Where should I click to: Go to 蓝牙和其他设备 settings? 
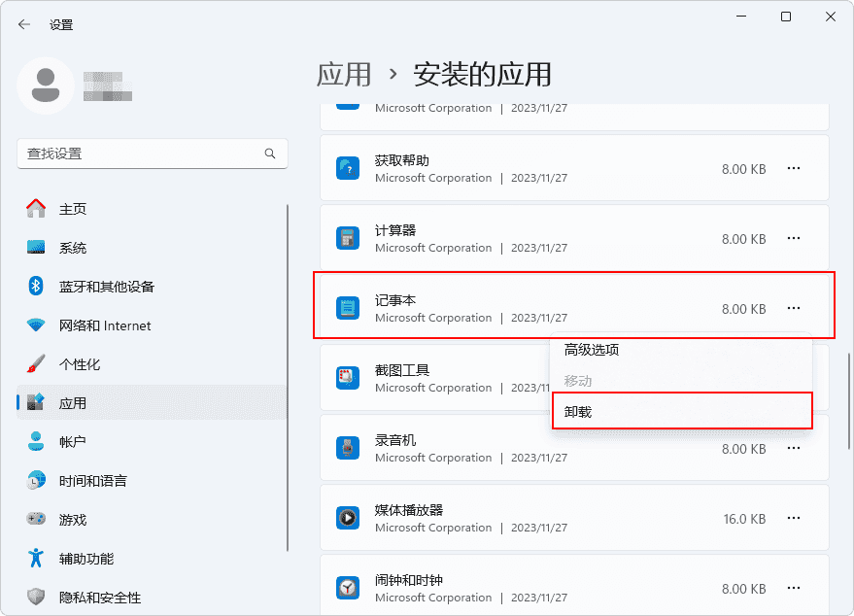coord(106,287)
